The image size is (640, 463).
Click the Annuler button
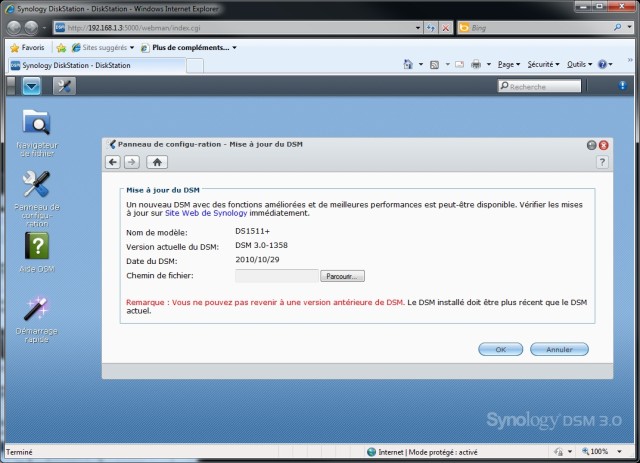click(559, 349)
